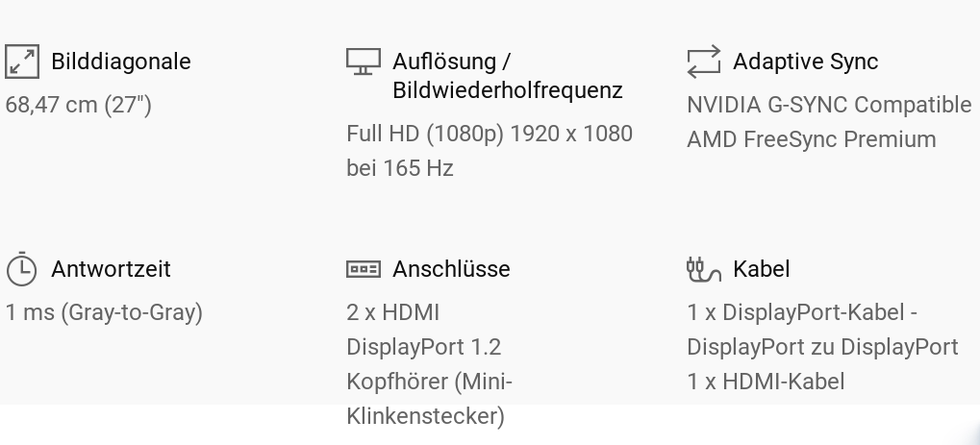Screen dimensions: 980x445
Task: Click the 1 ms (Gray-to-Gray) value
Action: 104,312
